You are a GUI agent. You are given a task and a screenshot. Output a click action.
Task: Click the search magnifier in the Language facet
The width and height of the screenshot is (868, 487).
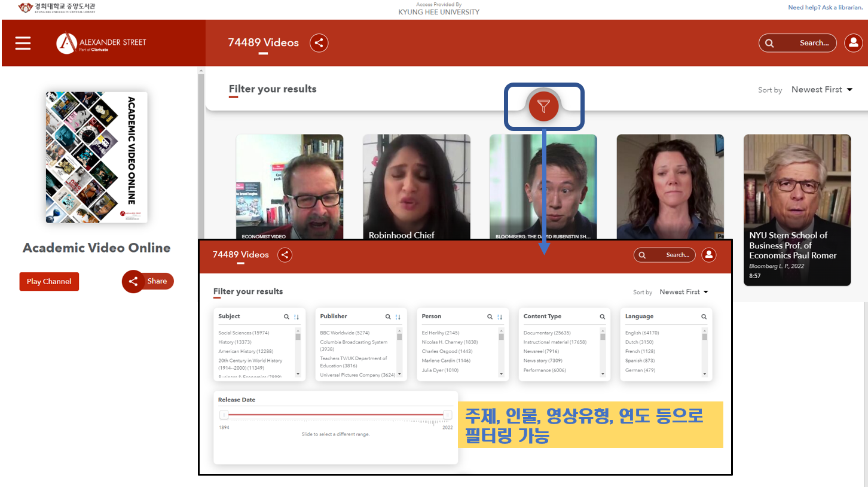point(704,316)
